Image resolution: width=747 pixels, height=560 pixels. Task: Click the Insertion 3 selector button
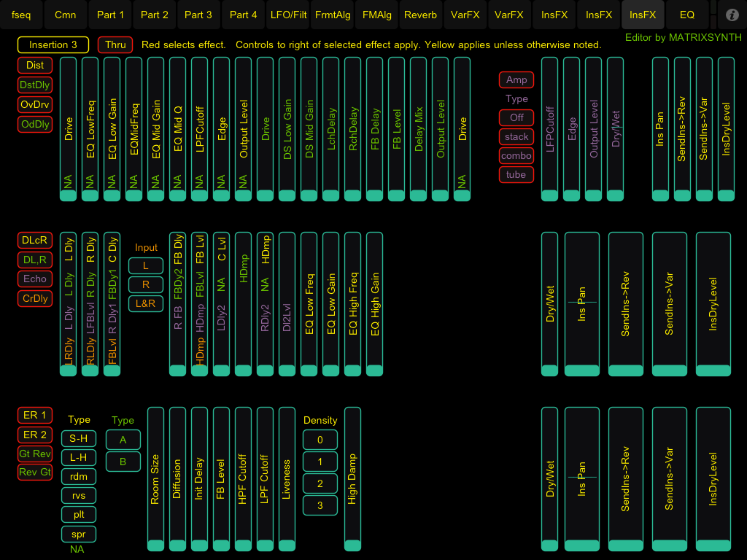point(53,45)
